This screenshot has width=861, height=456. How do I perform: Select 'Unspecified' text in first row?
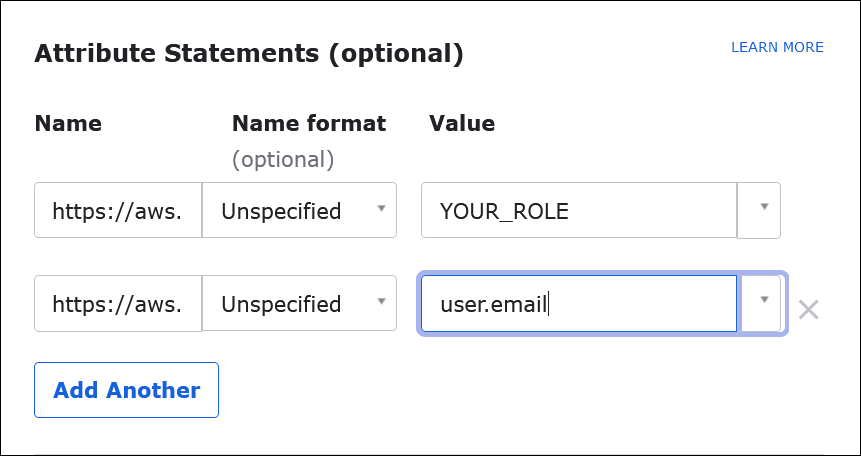(281, 211)
